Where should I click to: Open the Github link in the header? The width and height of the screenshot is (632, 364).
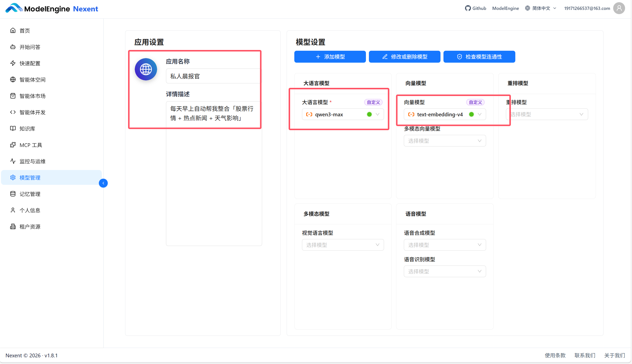coord(475,8)
